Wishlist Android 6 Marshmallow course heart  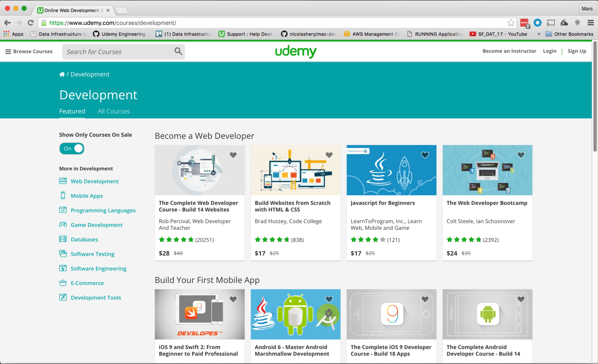329,299
